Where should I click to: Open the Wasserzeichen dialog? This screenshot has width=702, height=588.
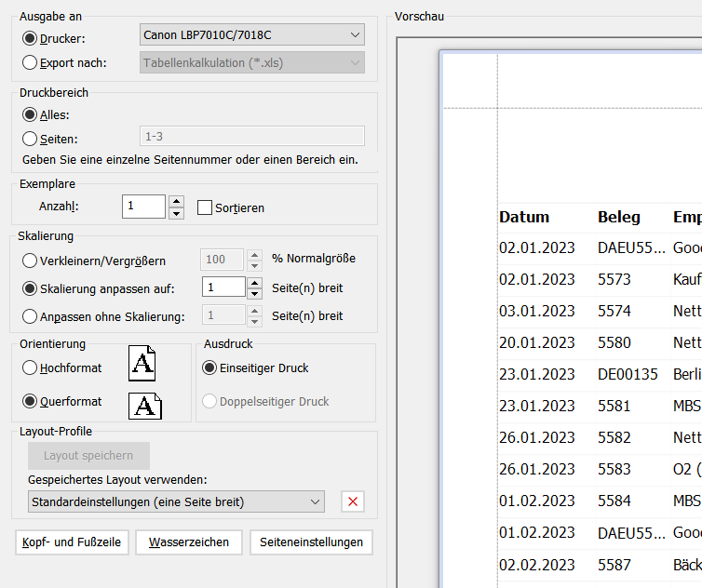189,542
